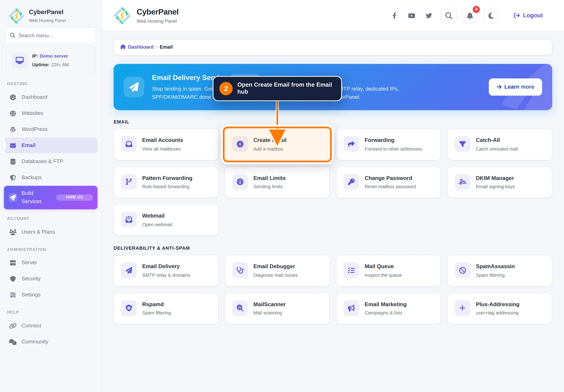Click the 'View all mailboxes' text
The width and height of the screenshot is (564, 392).
[x=161, y=149]
